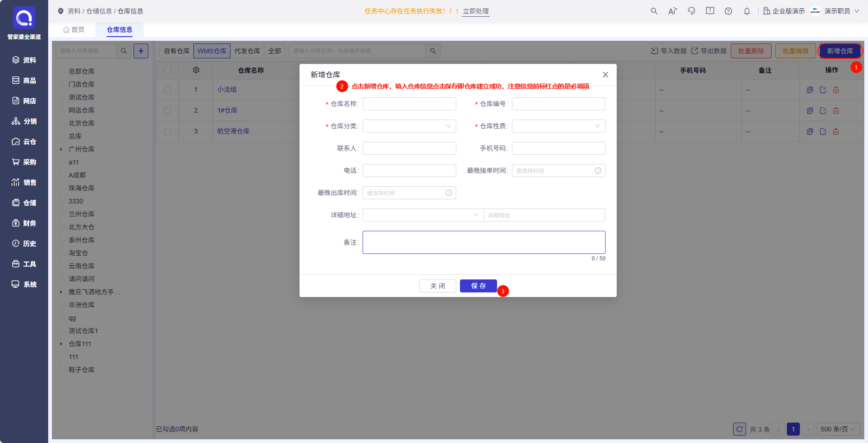Open the 资料 sidebar module

[24, 60]
